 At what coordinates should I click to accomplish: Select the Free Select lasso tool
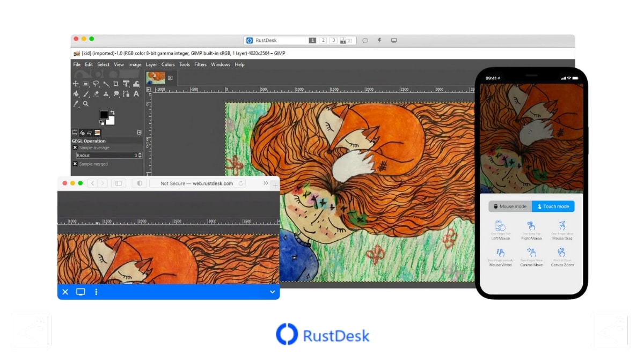(x=95, y=84)
